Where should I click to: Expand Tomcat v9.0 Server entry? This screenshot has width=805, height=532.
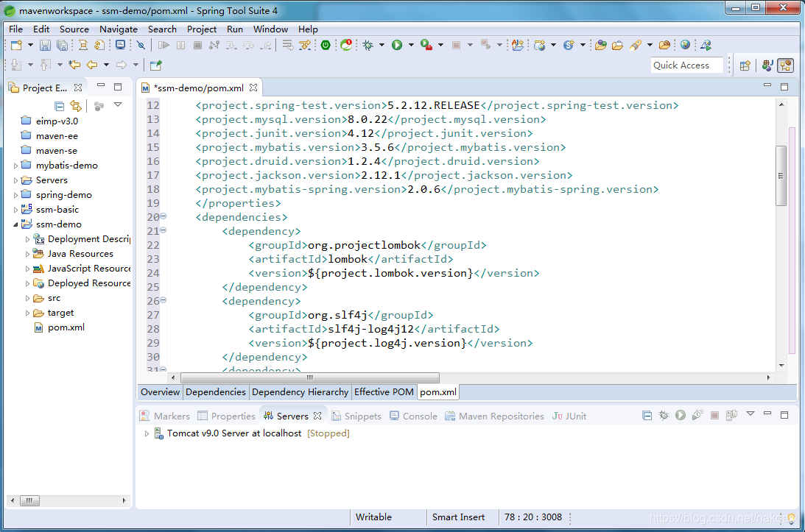click(147, 433)
